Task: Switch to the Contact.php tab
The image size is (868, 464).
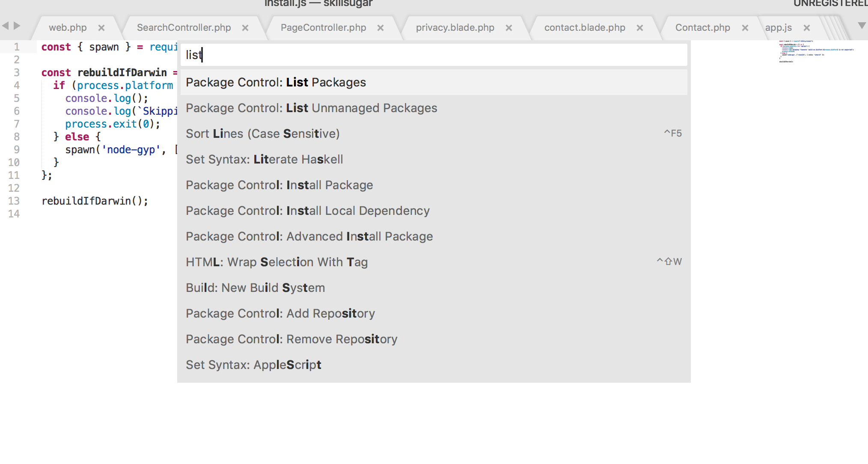Action: point(702,28)
